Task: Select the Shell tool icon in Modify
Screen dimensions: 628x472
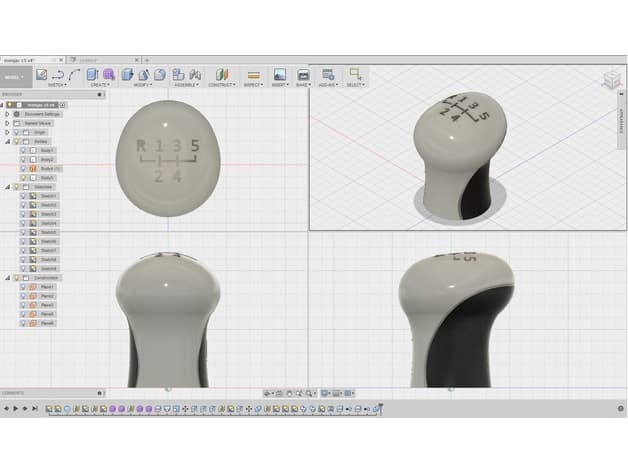Action: 160,75
